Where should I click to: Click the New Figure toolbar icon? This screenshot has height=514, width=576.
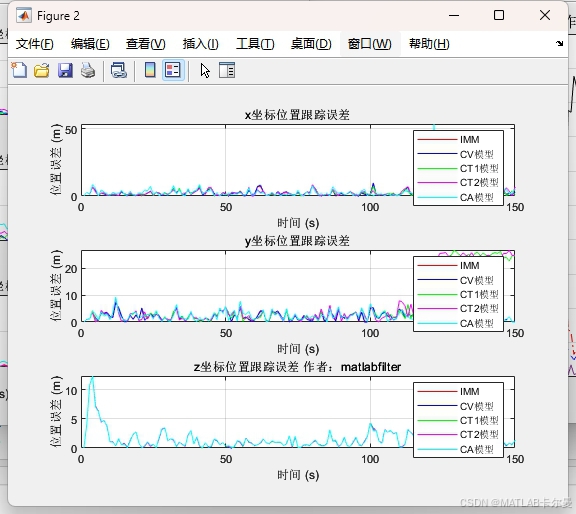coord(19,70)
